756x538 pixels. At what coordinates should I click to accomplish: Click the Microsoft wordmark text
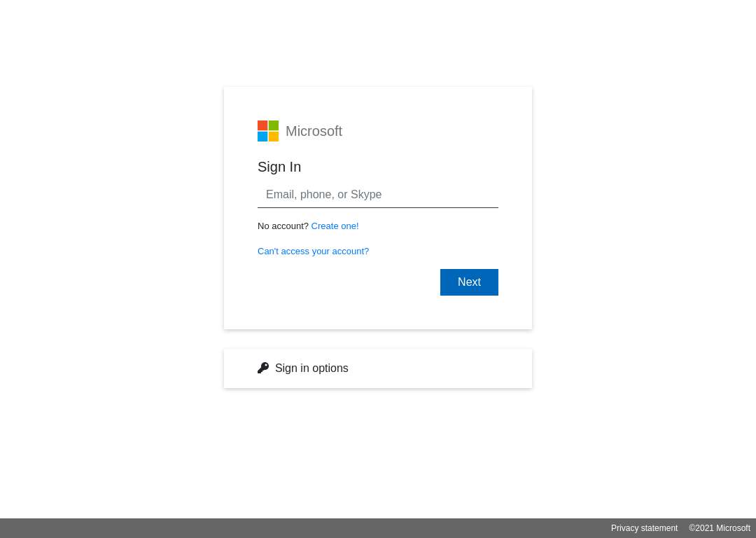[x=314, y=131]
